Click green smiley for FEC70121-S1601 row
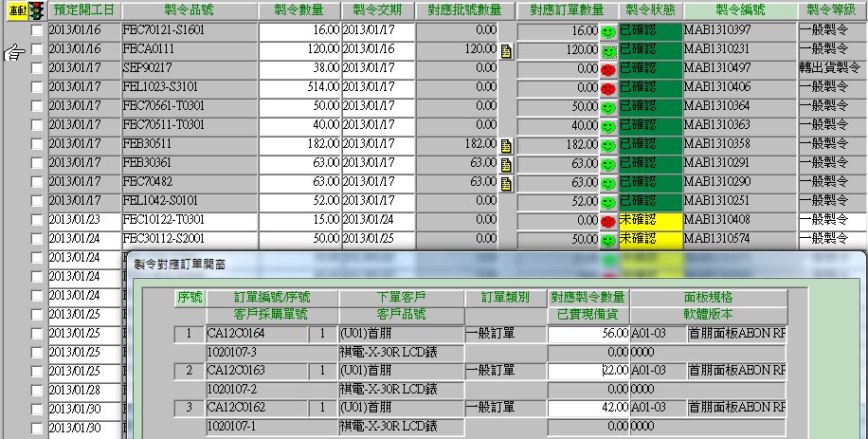 607,31
